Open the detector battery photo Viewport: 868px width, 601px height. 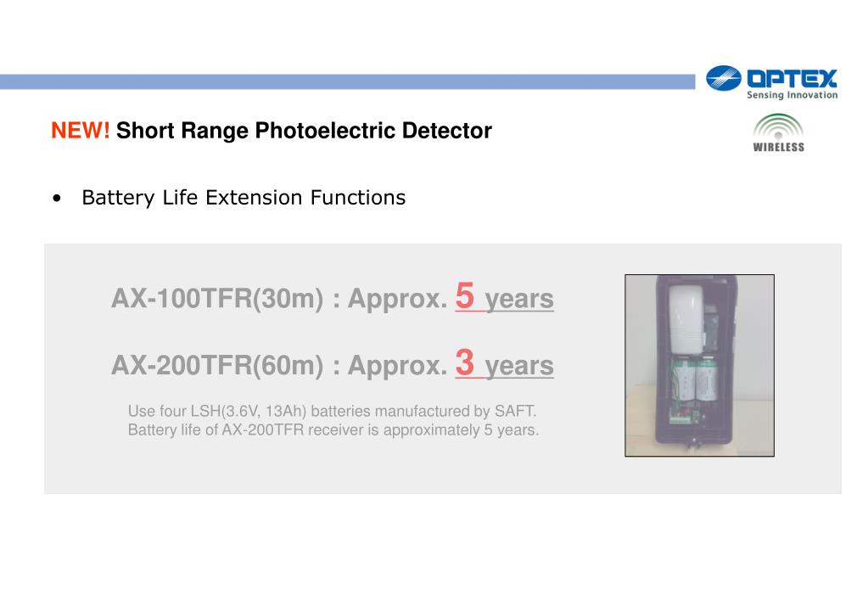tap(700, 366)
